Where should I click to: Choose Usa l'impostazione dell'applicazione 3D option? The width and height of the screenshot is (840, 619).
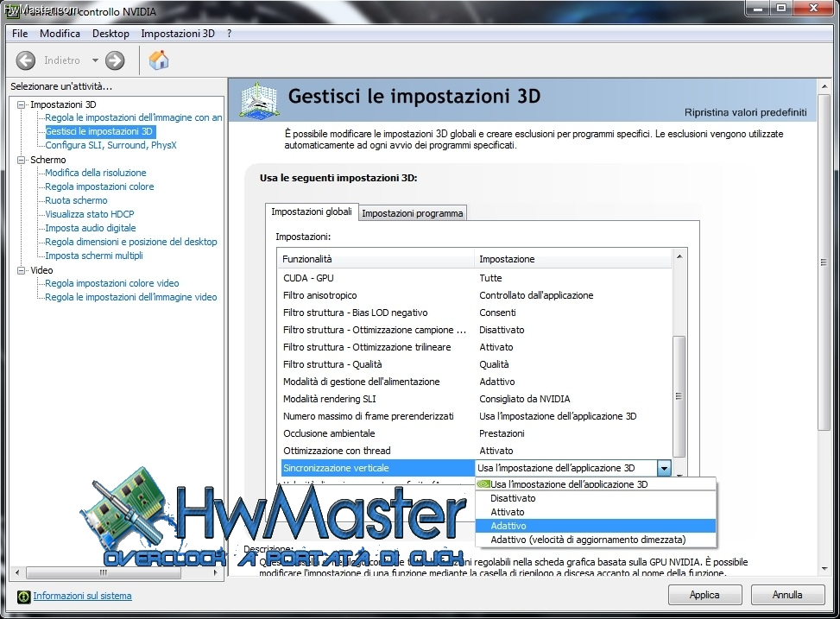[596, 484]
